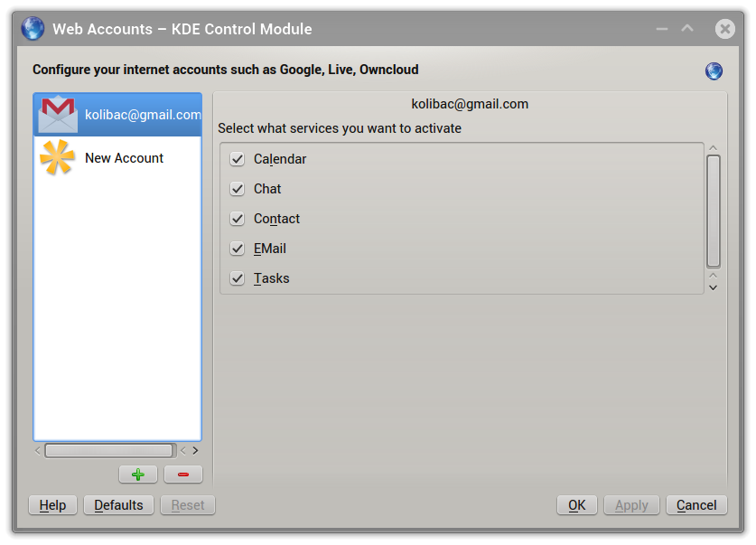Click the services list scroll down arrow
Screen dimensions: 756x545
[x=714, y=288]
